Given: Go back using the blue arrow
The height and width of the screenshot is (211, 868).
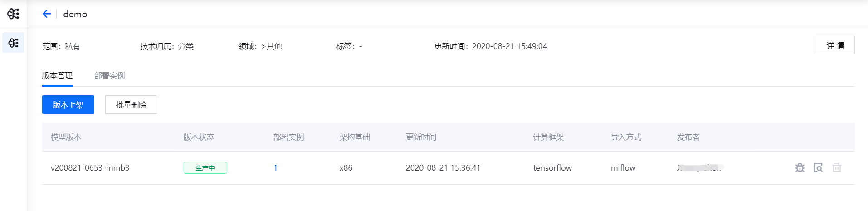Looking at the screenshot, I should point(46,14).
